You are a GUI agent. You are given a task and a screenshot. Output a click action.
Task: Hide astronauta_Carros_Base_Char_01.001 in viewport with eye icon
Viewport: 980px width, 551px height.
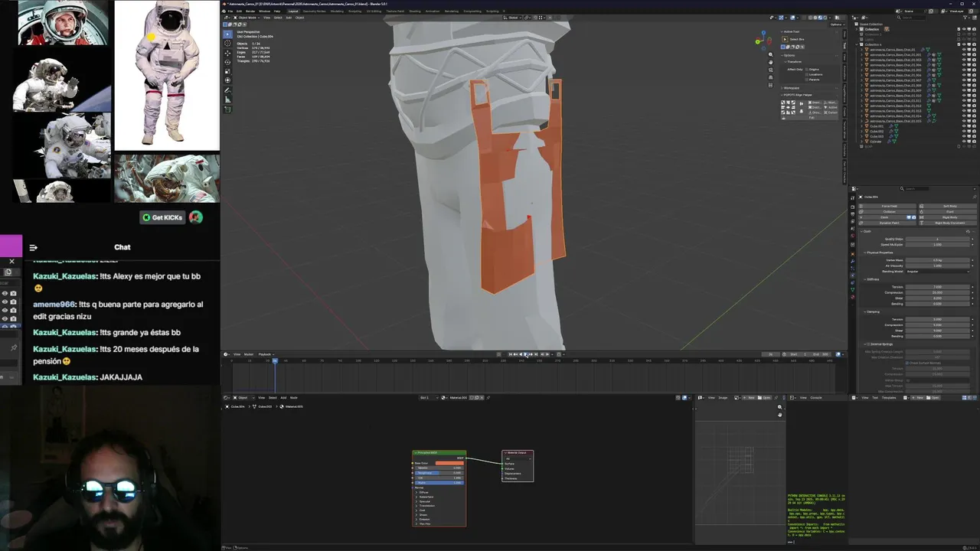964,54
